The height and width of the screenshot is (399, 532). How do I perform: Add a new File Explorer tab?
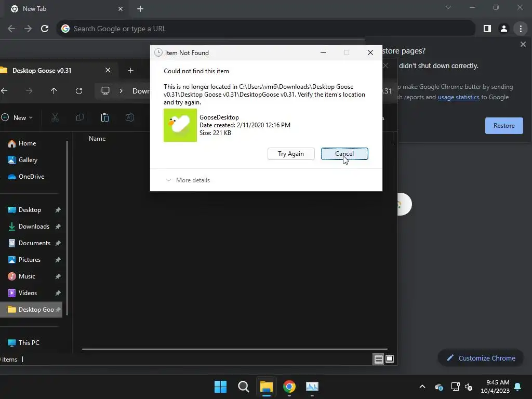pyautogui.click(x=130, y=70)
